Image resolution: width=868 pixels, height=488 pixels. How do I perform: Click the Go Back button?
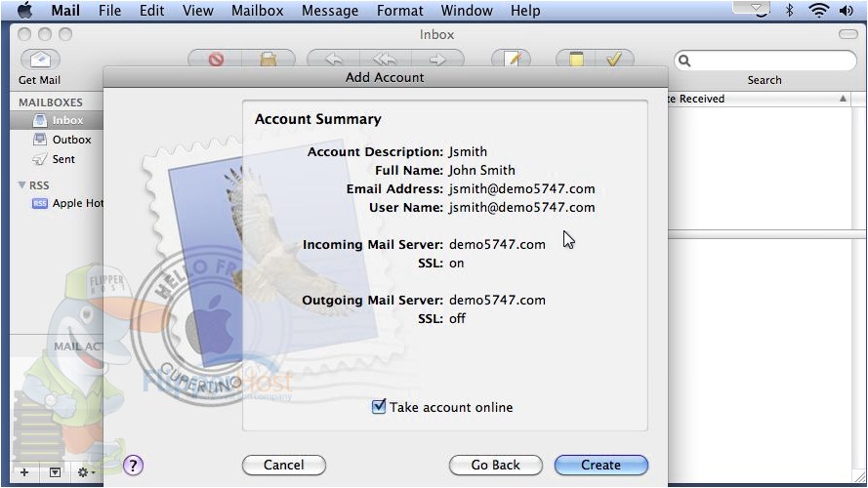(495, 465)
